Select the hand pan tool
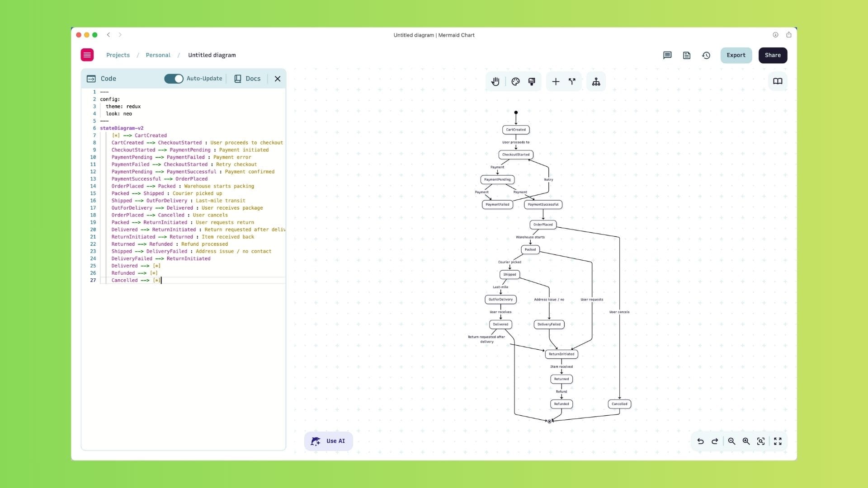The image size is (868, 488). coord(495,81)
